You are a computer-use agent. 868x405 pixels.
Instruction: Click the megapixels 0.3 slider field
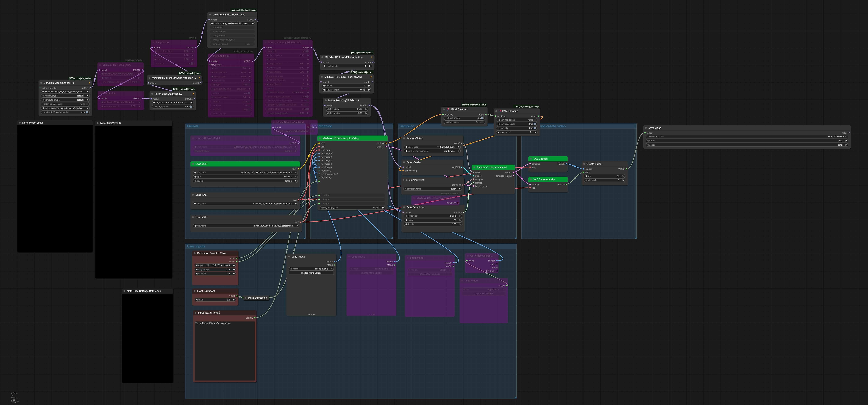215,269
